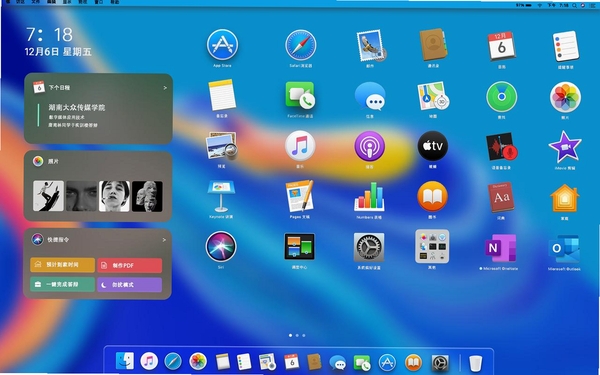Open Preview in the Dock

pos(267,361)
